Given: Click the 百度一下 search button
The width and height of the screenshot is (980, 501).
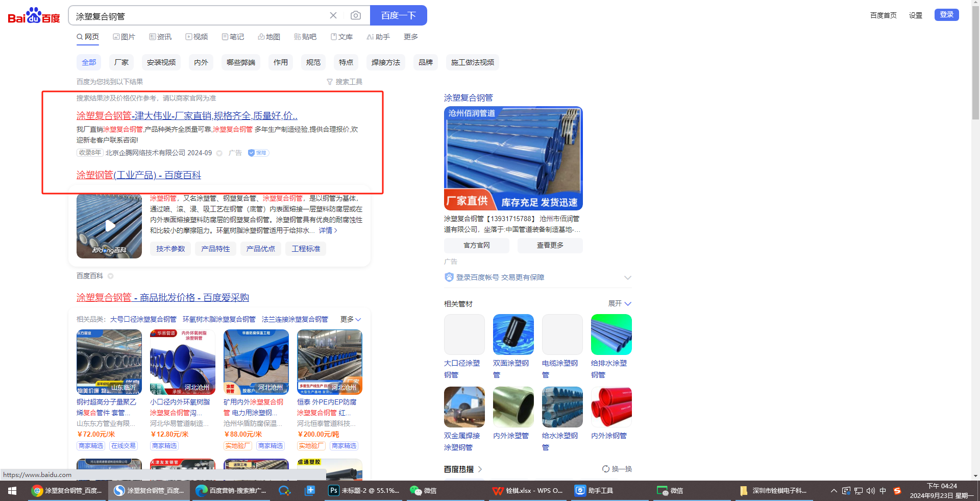Looking at the screenshot, I should pos(398,15).
